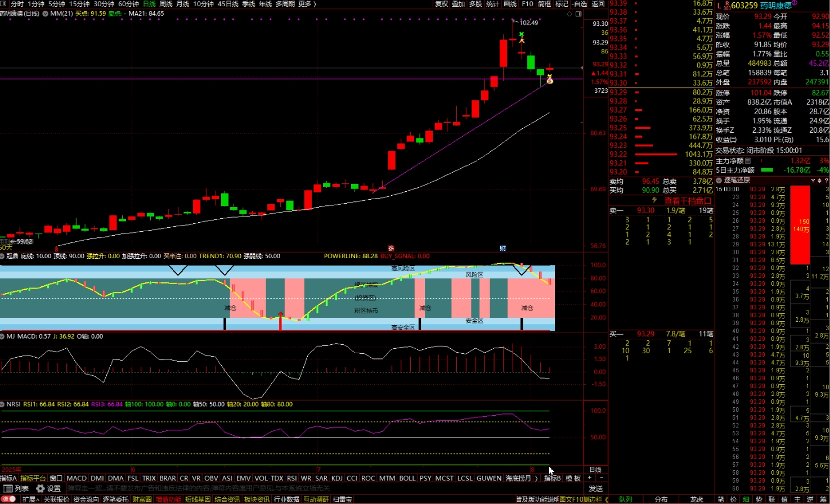Click the plus zoom button beside 模板
Viewport: 830px width, 504px height.
(x=589, y=478)
